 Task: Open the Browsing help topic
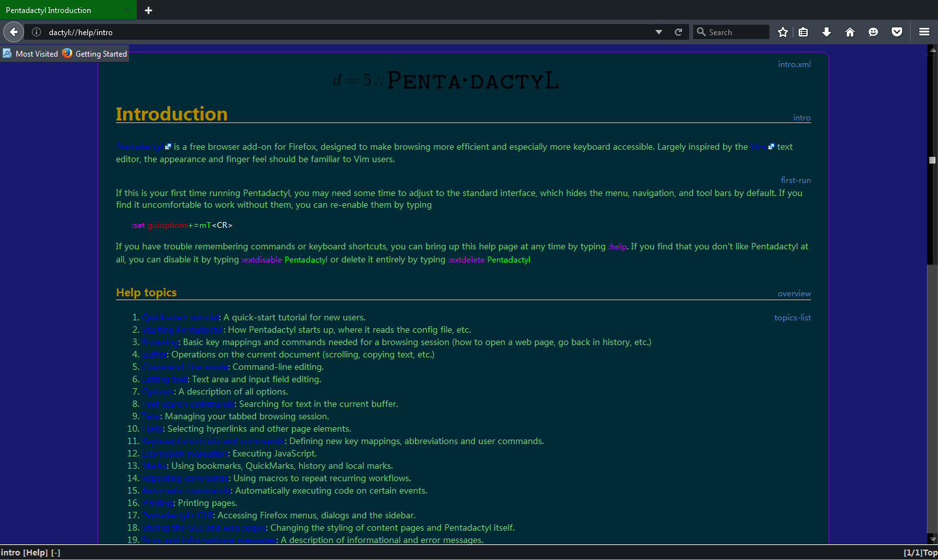(x=160, y=343)
